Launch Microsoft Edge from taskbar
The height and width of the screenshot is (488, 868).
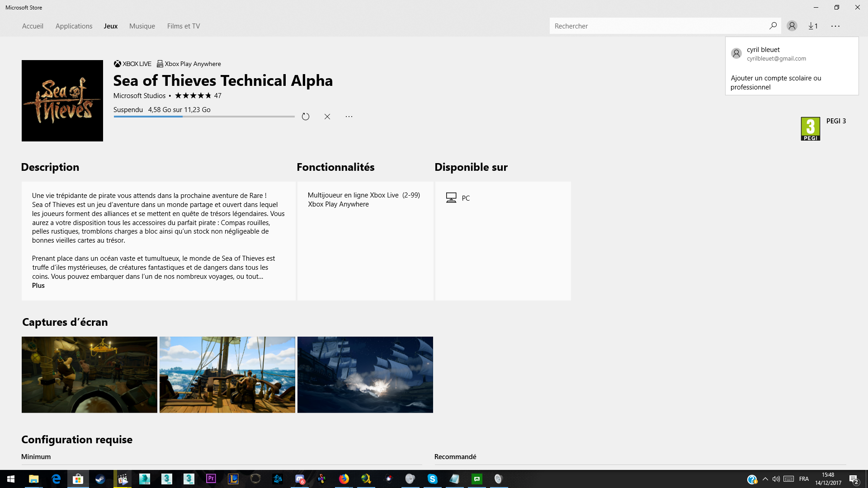click(x=56, y=479)
